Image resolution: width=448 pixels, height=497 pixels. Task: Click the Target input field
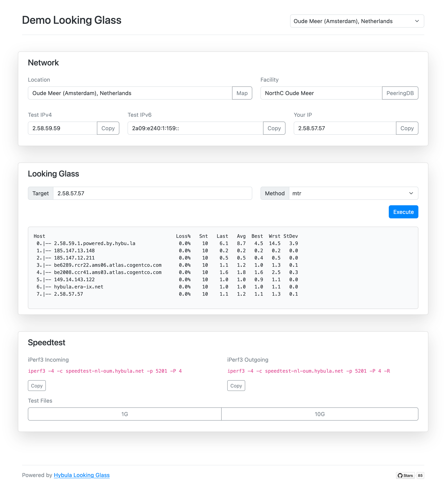click(152, 193)
